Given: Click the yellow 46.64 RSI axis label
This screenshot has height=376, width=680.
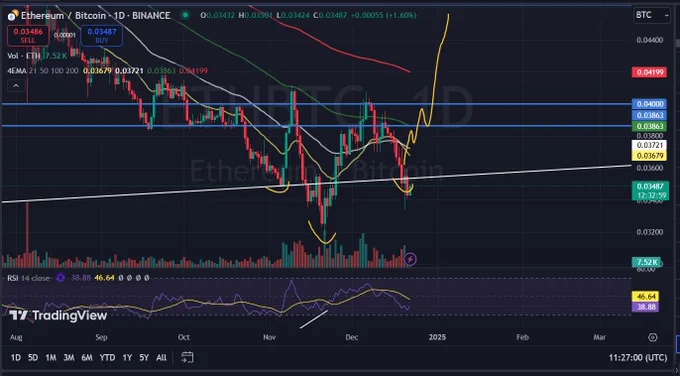Looking at the screenshot, I should point(646,297).
